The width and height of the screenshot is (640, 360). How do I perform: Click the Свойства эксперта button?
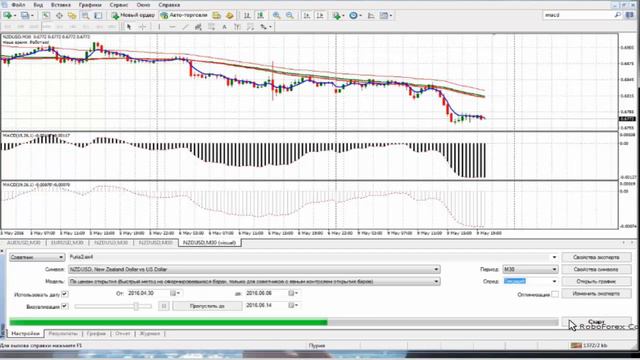[596, 257]
